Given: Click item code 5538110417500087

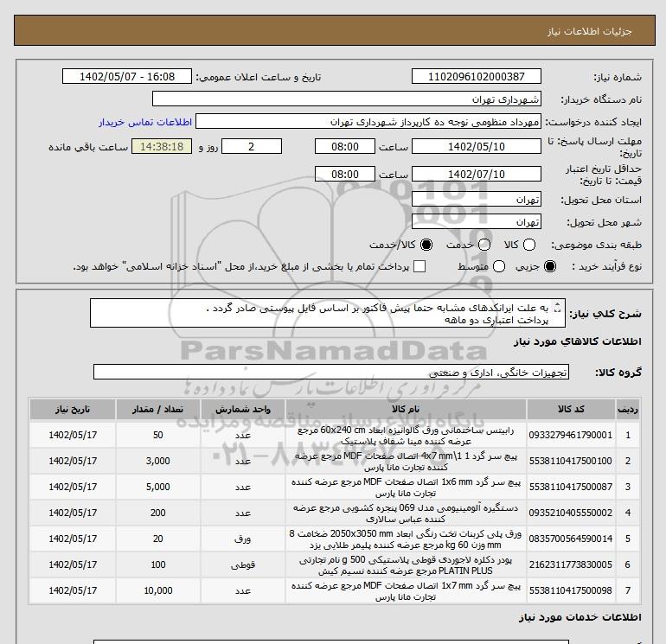Looking at the screenshot, I should click(571, 487).
